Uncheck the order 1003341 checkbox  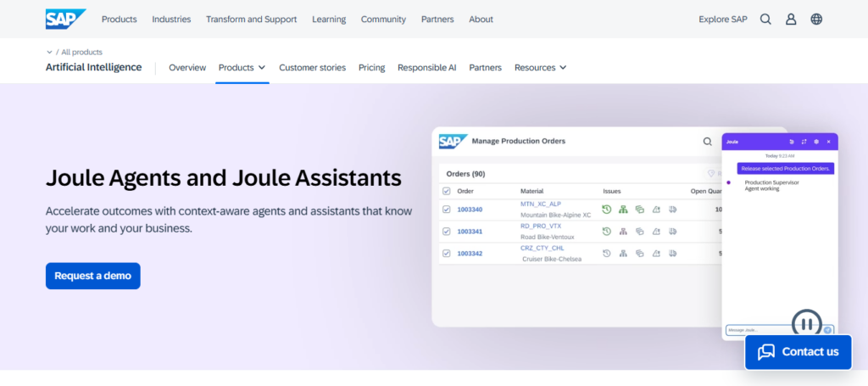[447, 232]
